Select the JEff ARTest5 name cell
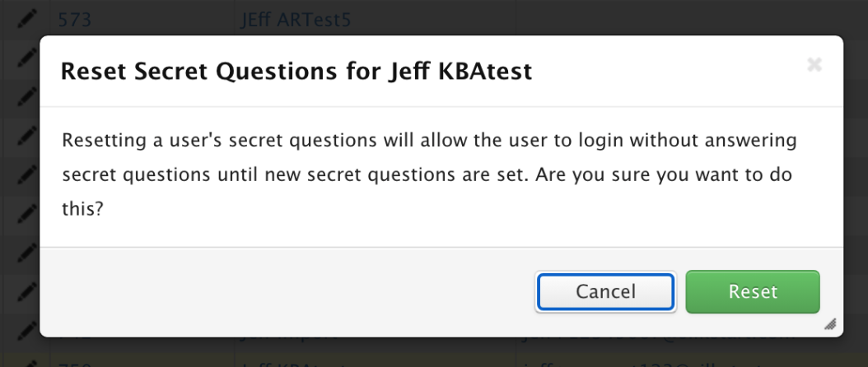 click(x=295, y=19)
